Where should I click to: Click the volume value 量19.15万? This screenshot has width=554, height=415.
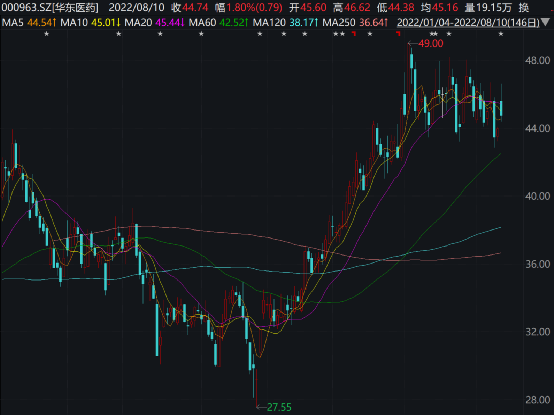point(488,7)
